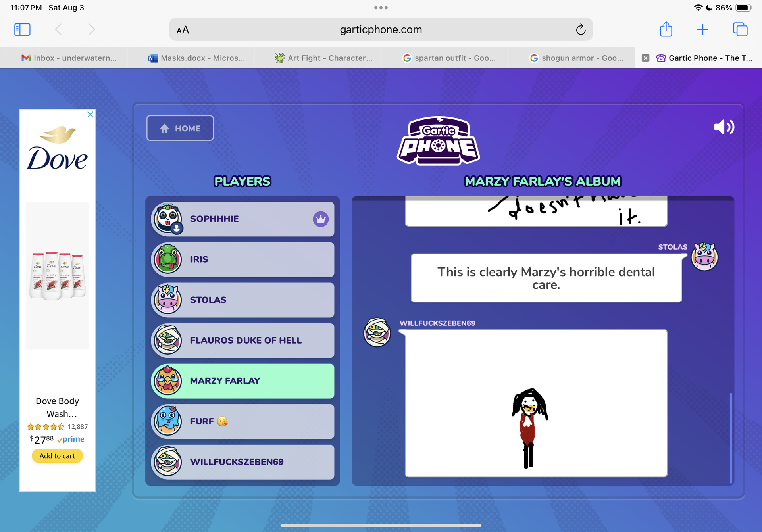
Task: Tap the Wi-Fi status icon
Action: pos(698,8)
